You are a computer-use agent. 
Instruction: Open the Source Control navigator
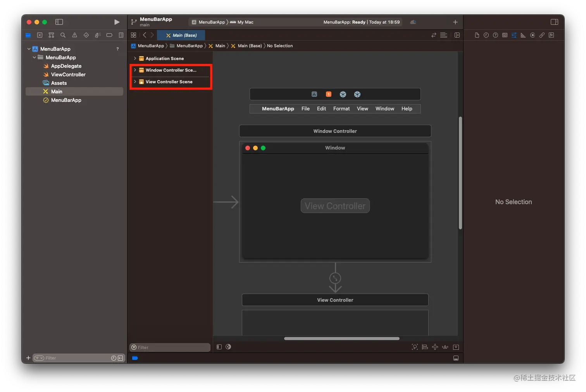pos(40,35)
